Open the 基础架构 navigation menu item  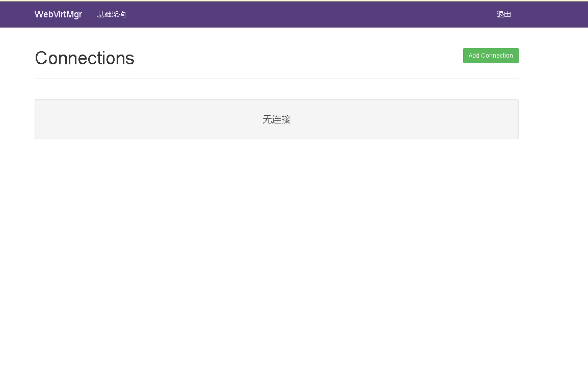coord(111,14)
